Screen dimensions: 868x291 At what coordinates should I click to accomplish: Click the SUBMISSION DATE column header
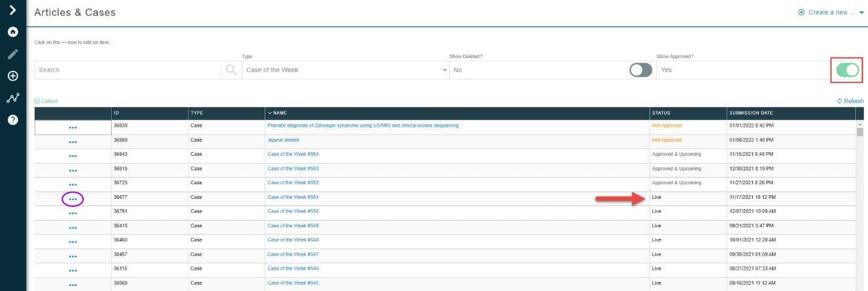coord(751,113)
